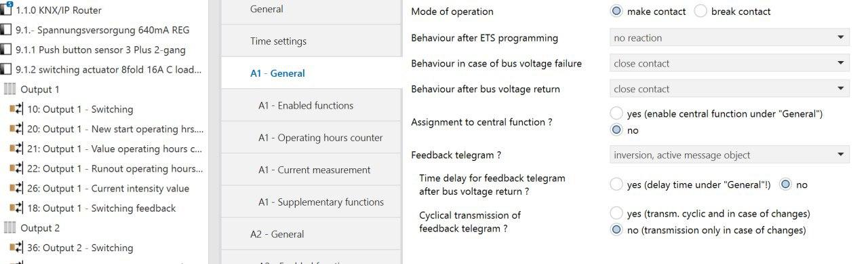Enable central function assignment with yes option
868x264 pixels.
pos(616,113)
